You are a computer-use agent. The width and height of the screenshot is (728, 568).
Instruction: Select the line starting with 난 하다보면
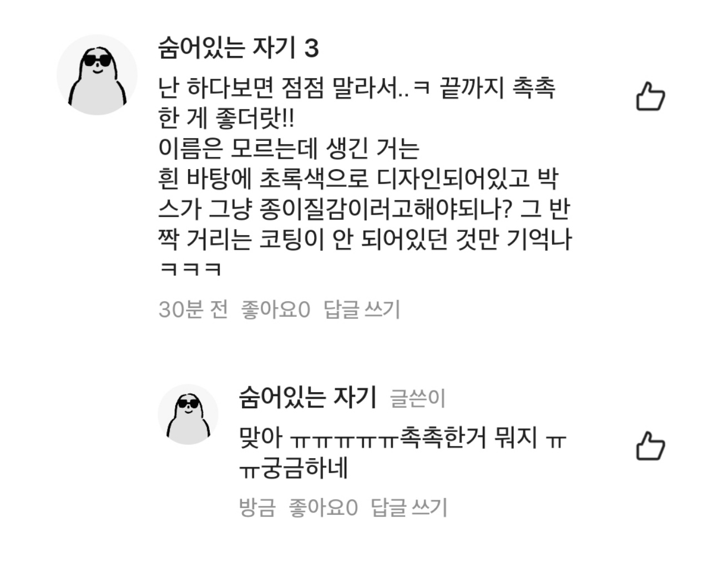click(357, 88)
